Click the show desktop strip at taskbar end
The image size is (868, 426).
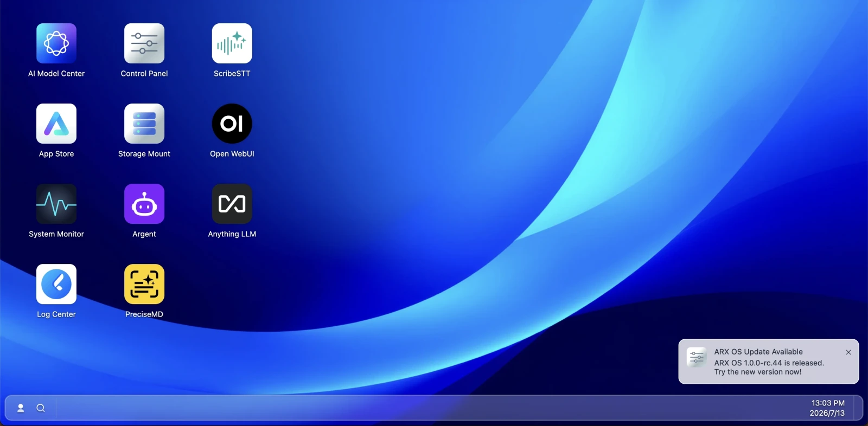pyautogui.click(x=858, y=408)
